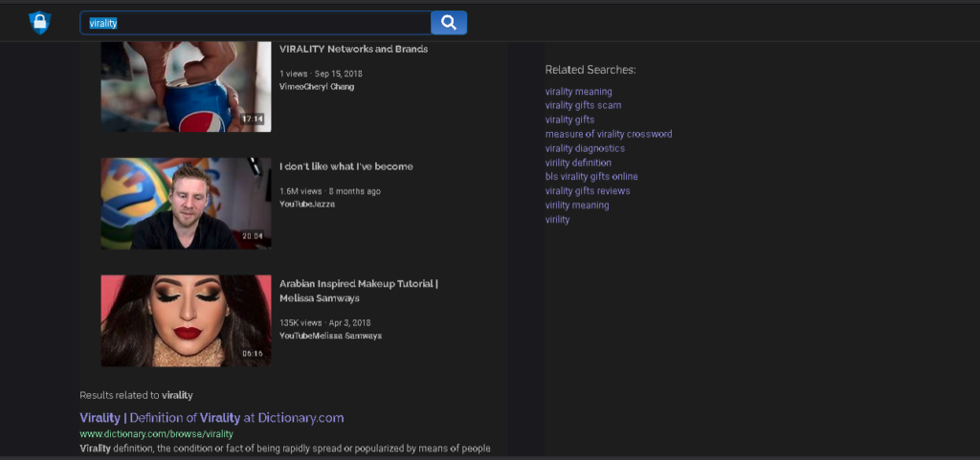This screenshot has width=980, height=460.
Task: Click '135K views · Apr 3, 2018' text
Action: (x=325, y=322)
